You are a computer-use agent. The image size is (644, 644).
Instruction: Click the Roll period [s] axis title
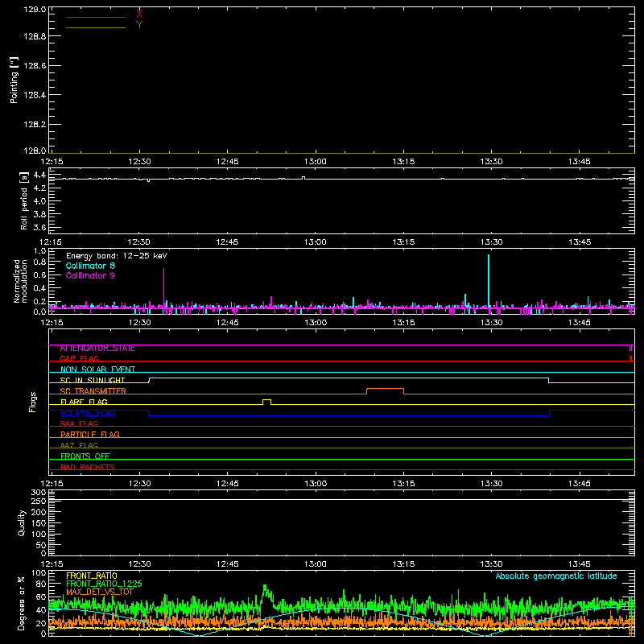coord(23,200)
